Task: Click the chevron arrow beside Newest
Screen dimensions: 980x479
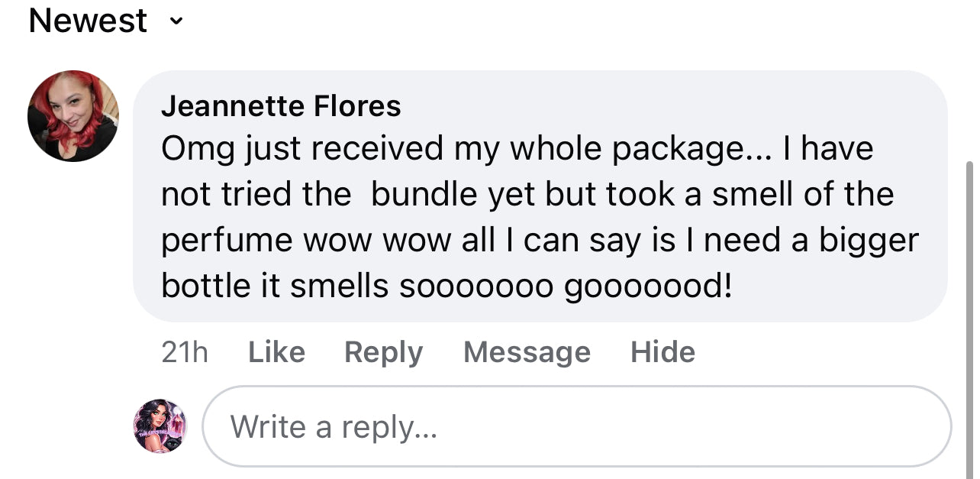Action: [x=176, y=22]
